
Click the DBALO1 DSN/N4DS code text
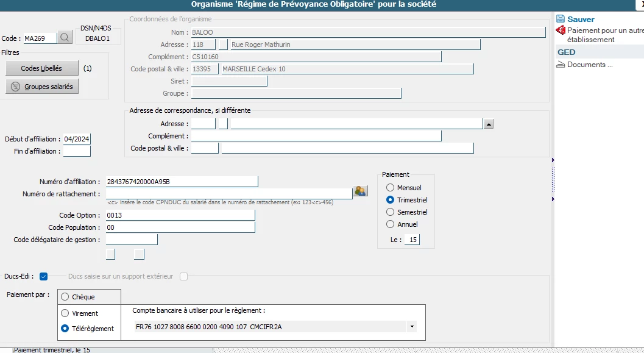pos(97,38)
